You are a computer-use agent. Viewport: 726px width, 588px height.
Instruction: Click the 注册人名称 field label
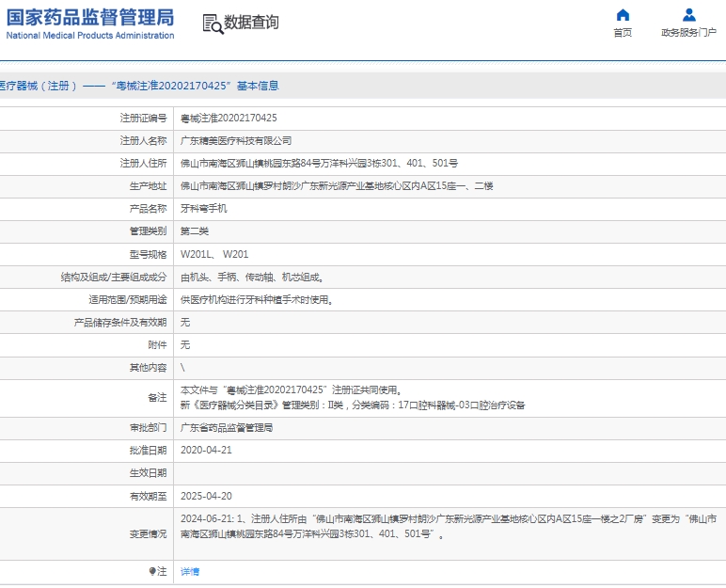[144, 140]
